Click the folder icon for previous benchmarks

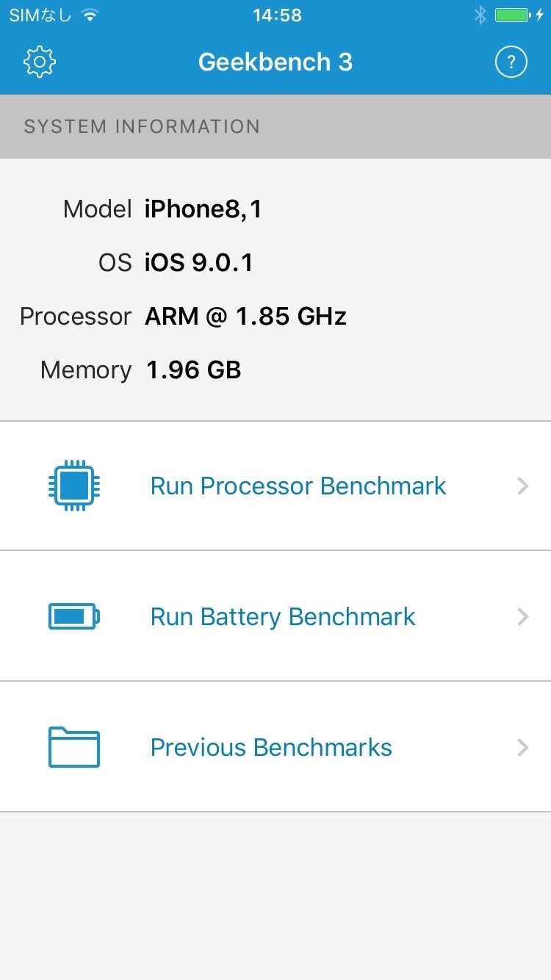tap(74, 747)
